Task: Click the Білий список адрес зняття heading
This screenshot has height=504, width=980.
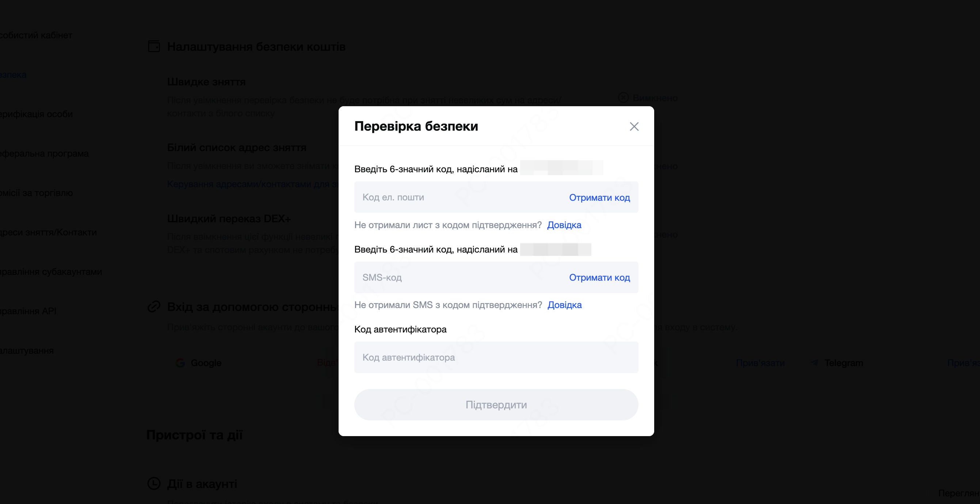Action: point(237,147)
